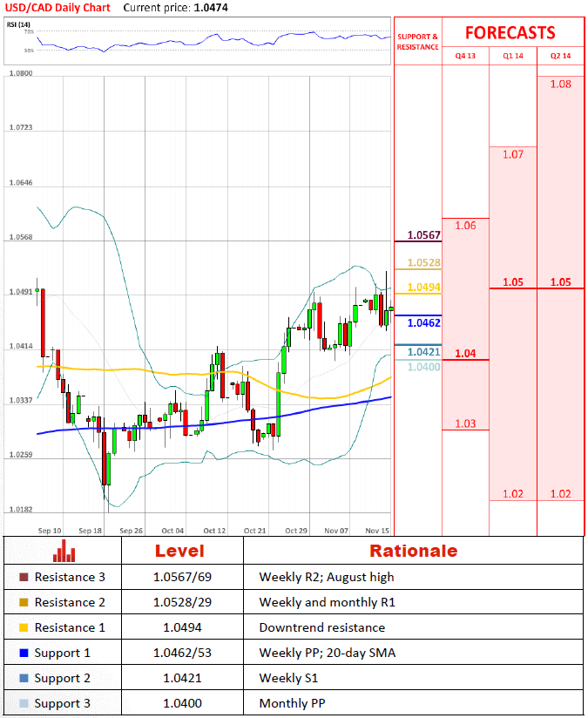Click the 'Resistance 3' row label
This screenshot has width=588, height=718.
pyautogui.click(x=70, y=577)
